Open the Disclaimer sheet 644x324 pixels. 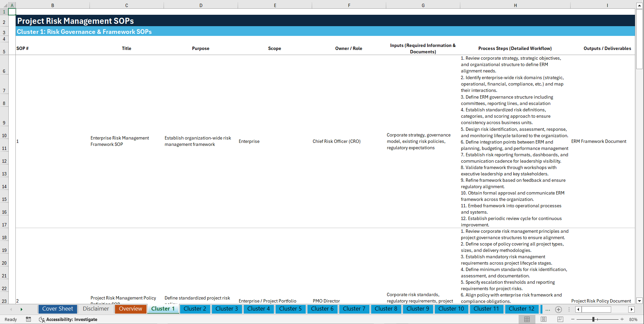click(x=96, y=309)
